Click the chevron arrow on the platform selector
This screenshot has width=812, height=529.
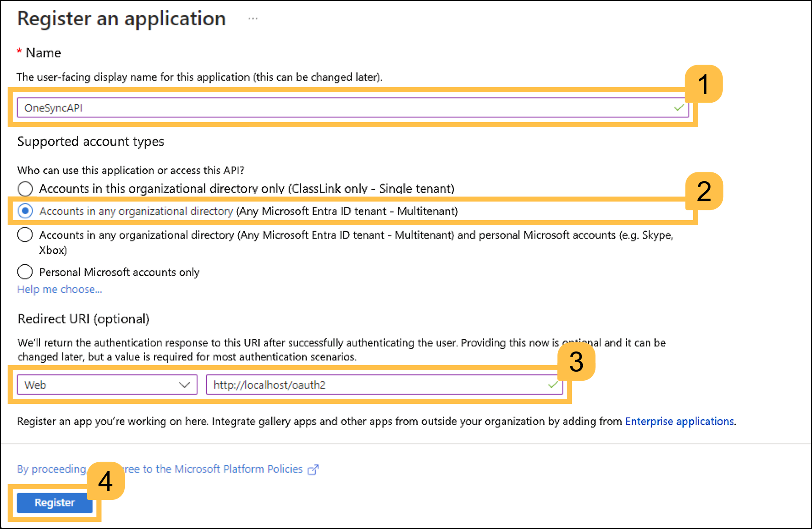(184, 384)
